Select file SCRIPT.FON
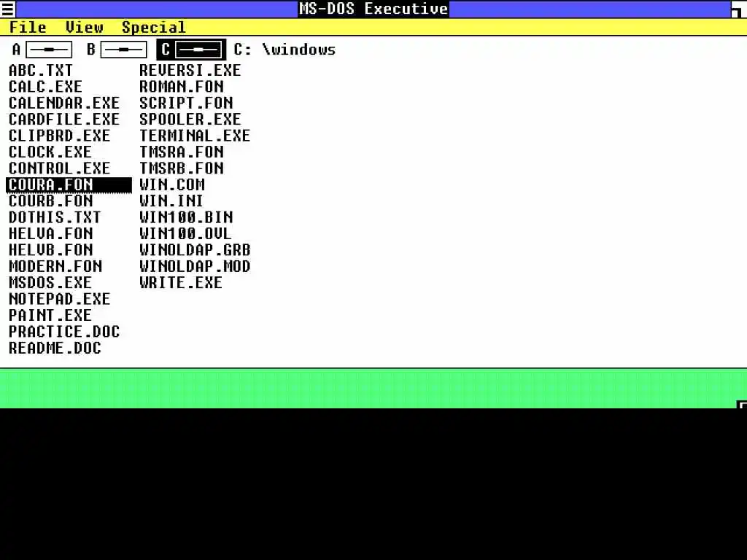The image size is (747, 560). [186, 103]
